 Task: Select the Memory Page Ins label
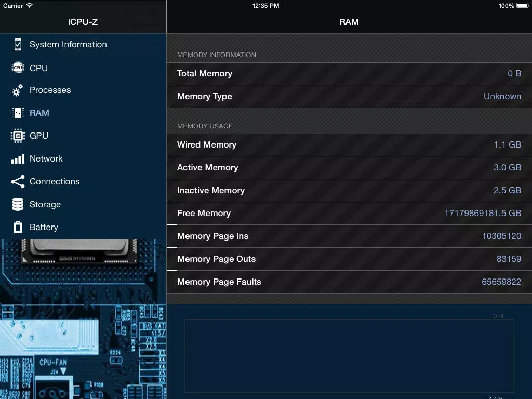click(212, 236)
